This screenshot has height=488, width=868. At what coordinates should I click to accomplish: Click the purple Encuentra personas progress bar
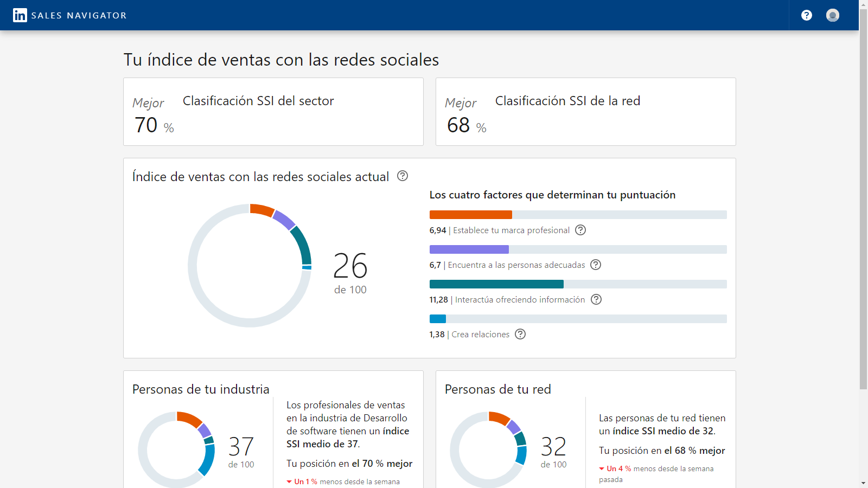pos(578,249)
